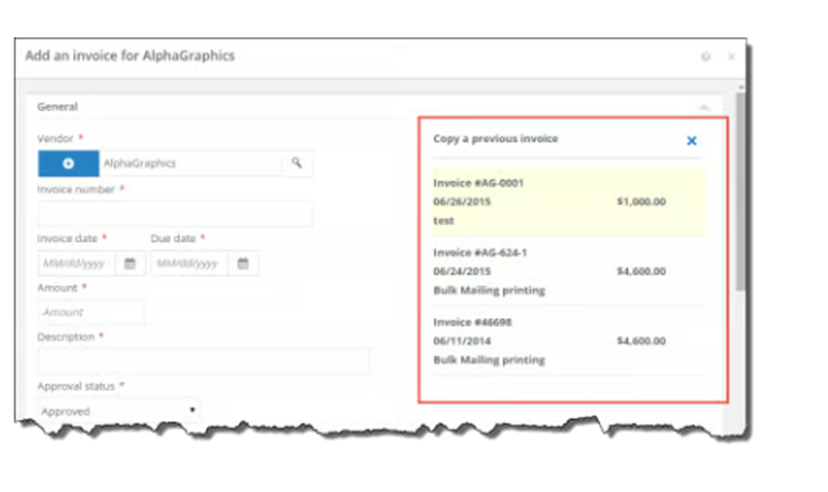Click the Vendor field showing AlphaGraphics
The width and height of the screenshot is (828, 492).
point(191,163)
